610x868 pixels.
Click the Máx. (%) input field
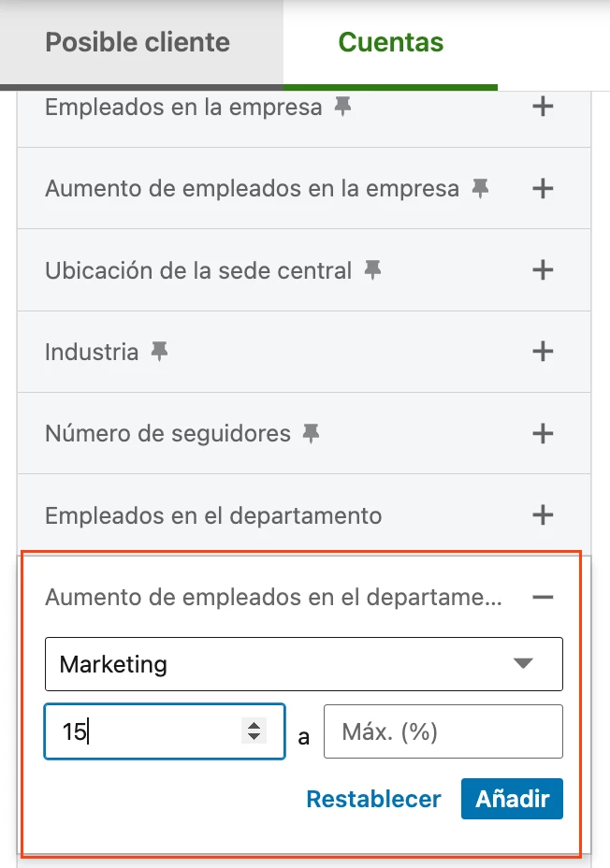click(443, 731)
